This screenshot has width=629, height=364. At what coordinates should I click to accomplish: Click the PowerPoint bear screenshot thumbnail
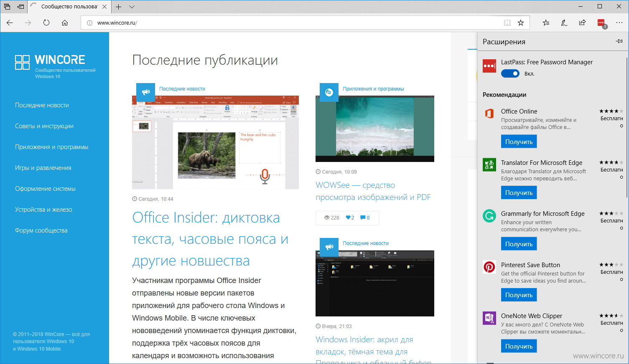(x=215, y=142)
